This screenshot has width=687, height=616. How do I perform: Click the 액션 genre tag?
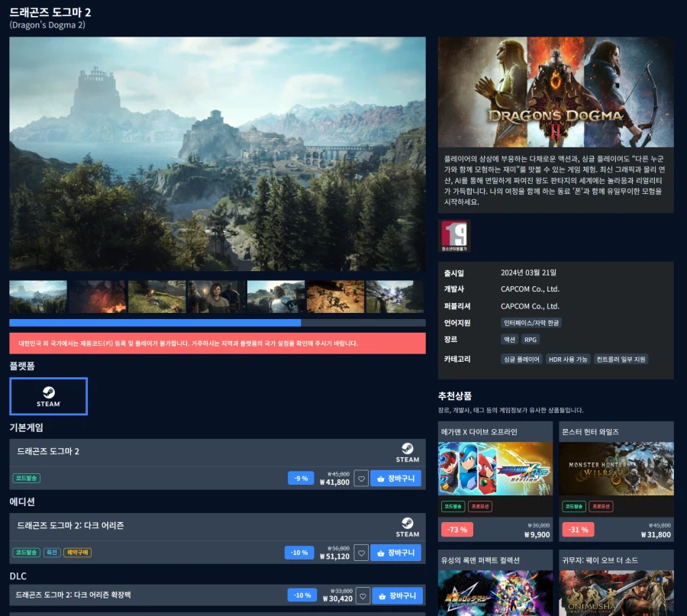tap(509, 340)
